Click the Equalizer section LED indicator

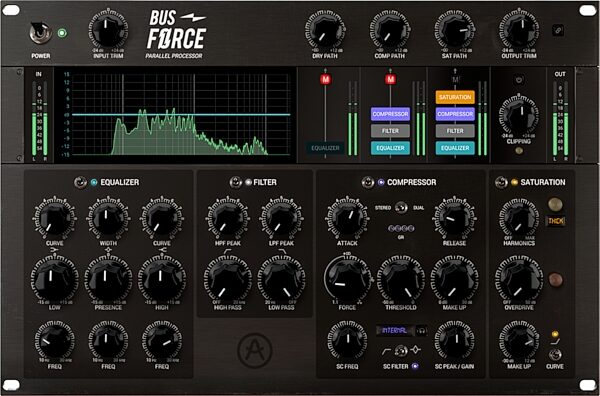(x=94, y=183)
